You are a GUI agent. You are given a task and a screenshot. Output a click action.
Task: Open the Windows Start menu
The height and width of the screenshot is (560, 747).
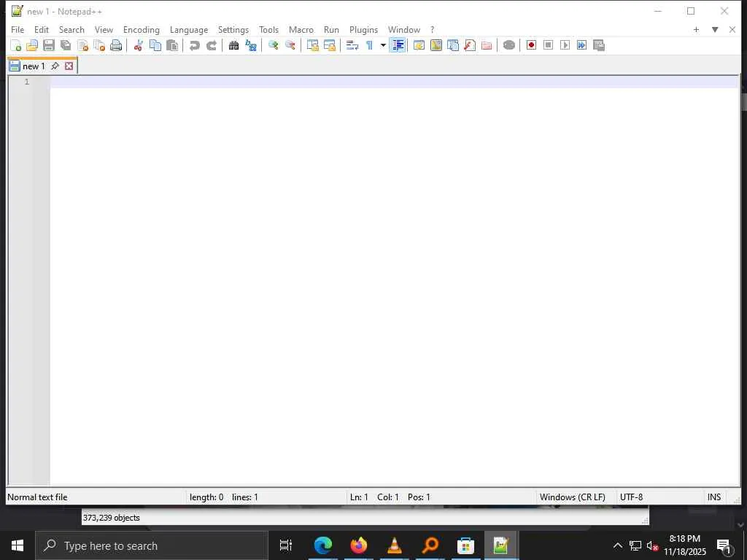tap(18, 545)
